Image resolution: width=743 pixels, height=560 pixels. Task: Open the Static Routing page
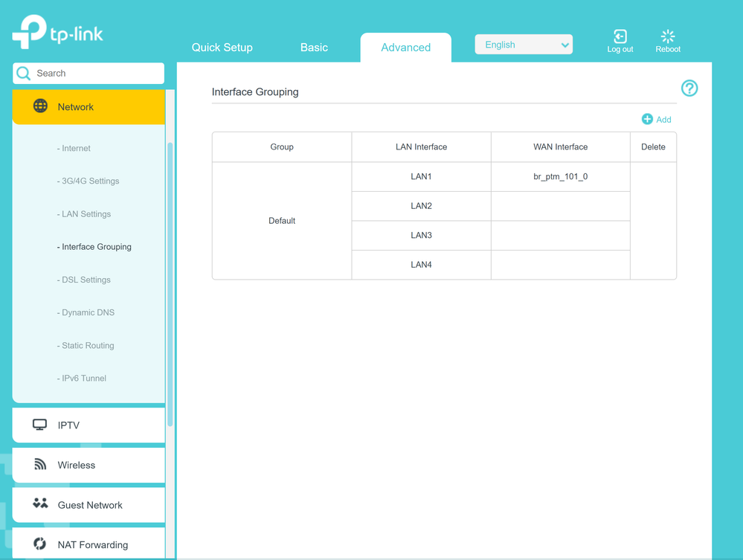tap(86, 345)
